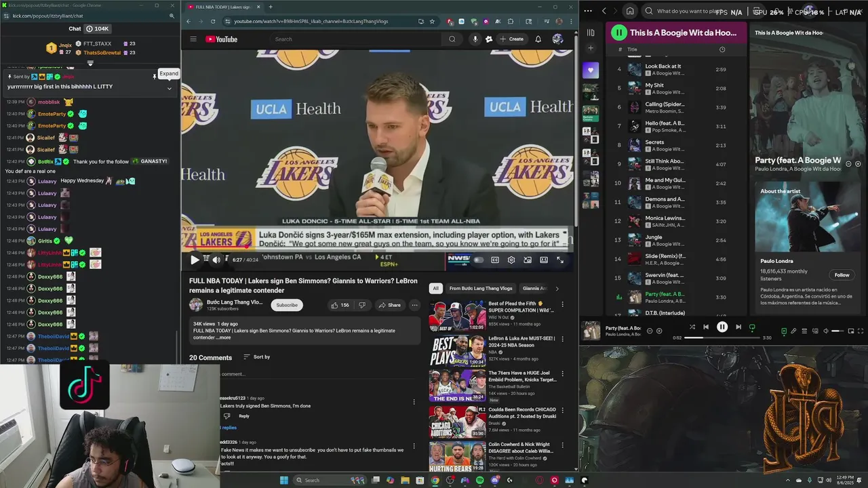Pause the Boogie album with green button

[x=618, y=33]
